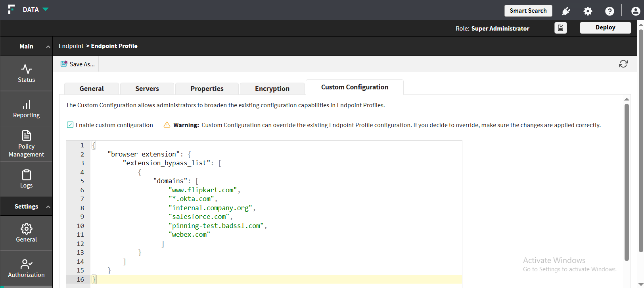
Task: Click the Deploy button
Action: pyautogui.click(x=605, y=28)
